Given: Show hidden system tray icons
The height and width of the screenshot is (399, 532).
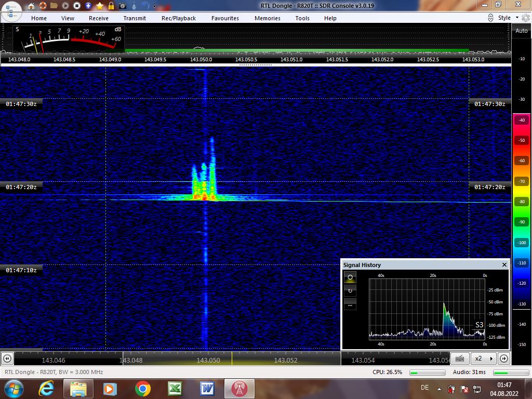Looking at the screenshot, I should (x=440, y=389).
